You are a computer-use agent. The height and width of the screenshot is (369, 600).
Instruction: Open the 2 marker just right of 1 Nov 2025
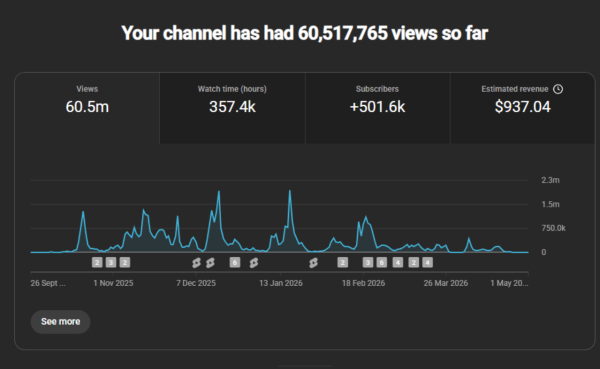125,263
